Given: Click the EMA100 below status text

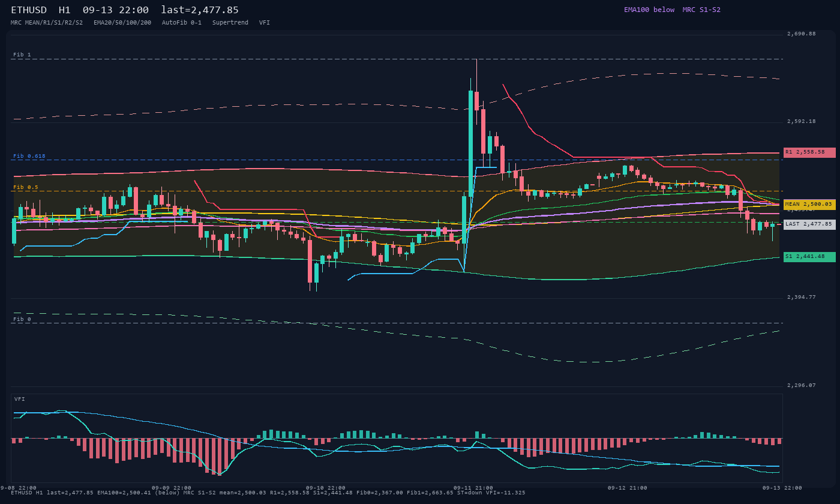Looking at the screenshot, I should click(x=649, y=10).
